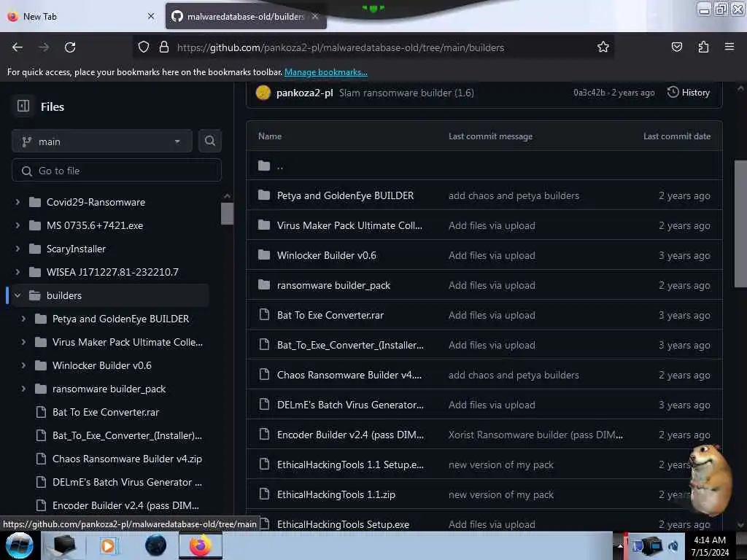Open EthicalHackingTools Setup.exe file
Screen dimensions: 747x560
coord(343,524)
